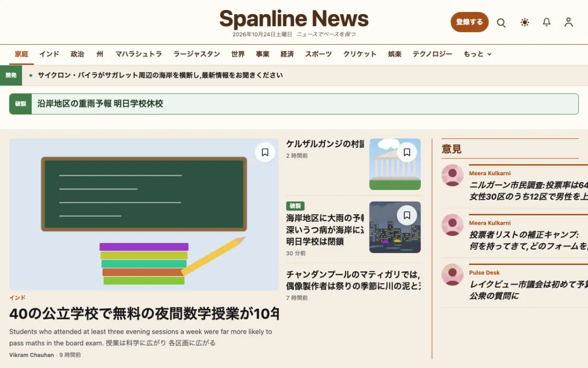Viewport: 588px width, 368px height.
Task: Open the 経済 section
Action: tap(287, 54)
